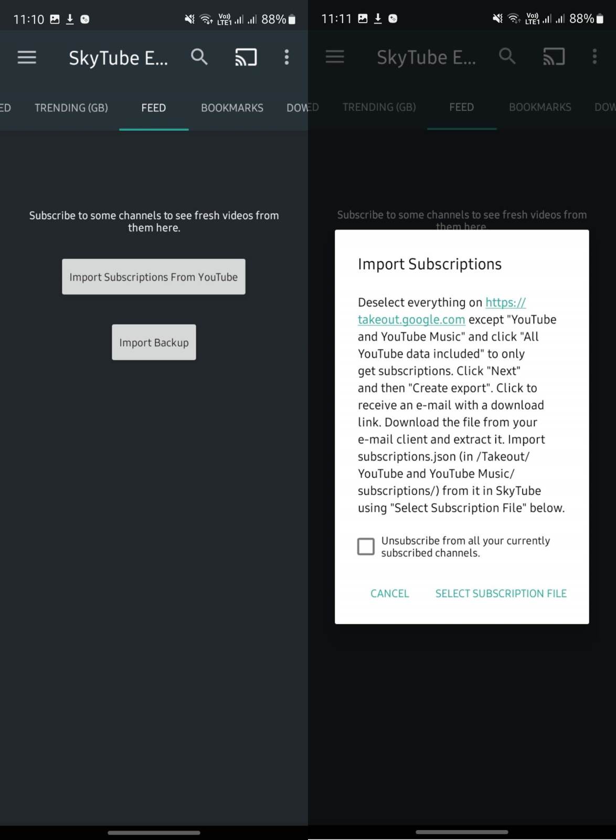616x840 pixels.
Task: Select the bright BOOKMARKS tab
Action: tap(232, 108)
